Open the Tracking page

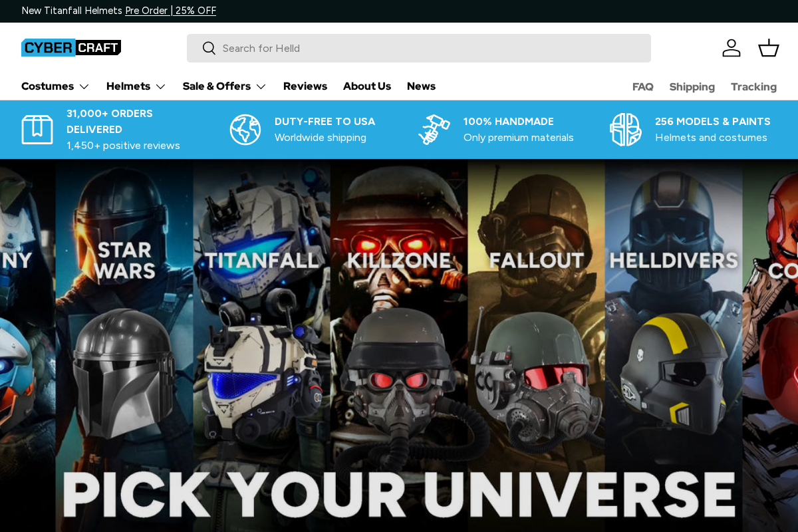(753, 86)
